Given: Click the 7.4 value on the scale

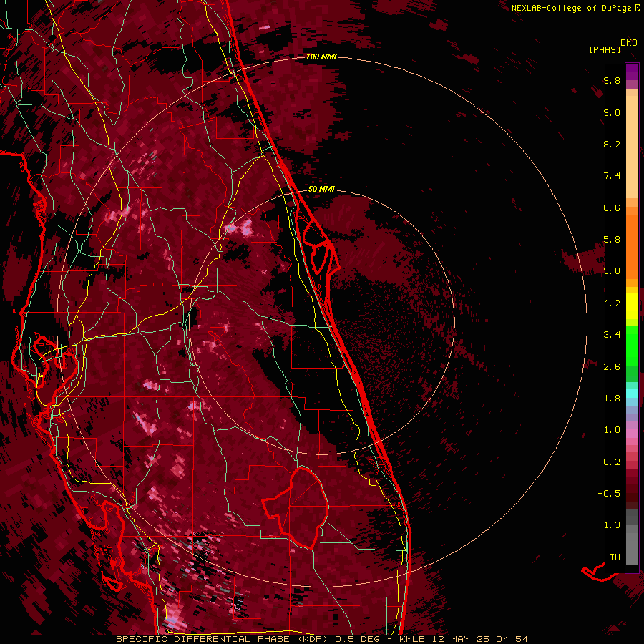Looking at the screenshot, I should (x=612, y=176).
